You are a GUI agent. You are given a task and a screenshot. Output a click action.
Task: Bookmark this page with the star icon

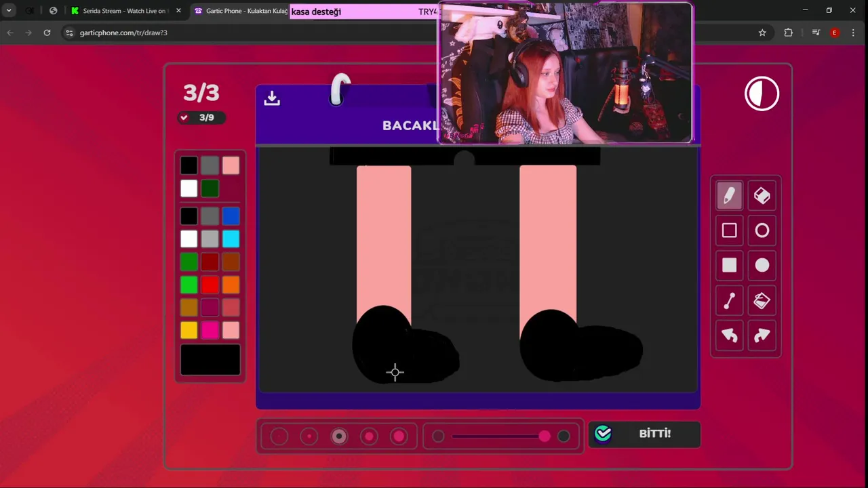click(x=762, y=33)
